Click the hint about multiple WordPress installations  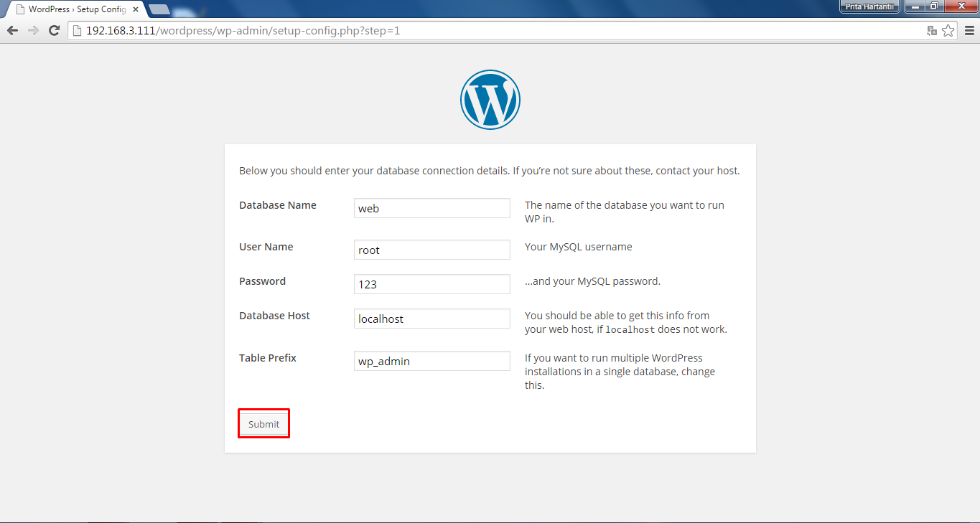point(620,372)
